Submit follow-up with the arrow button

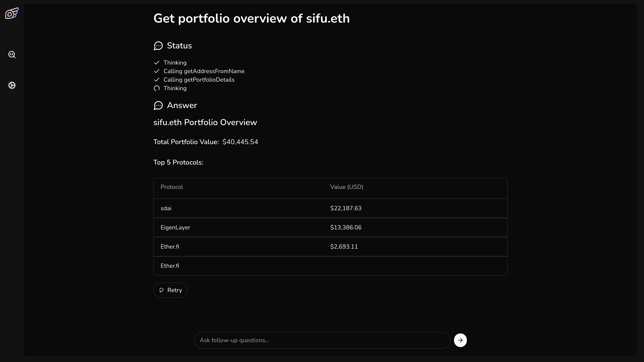pyautogui.click(x=460, y=340)
